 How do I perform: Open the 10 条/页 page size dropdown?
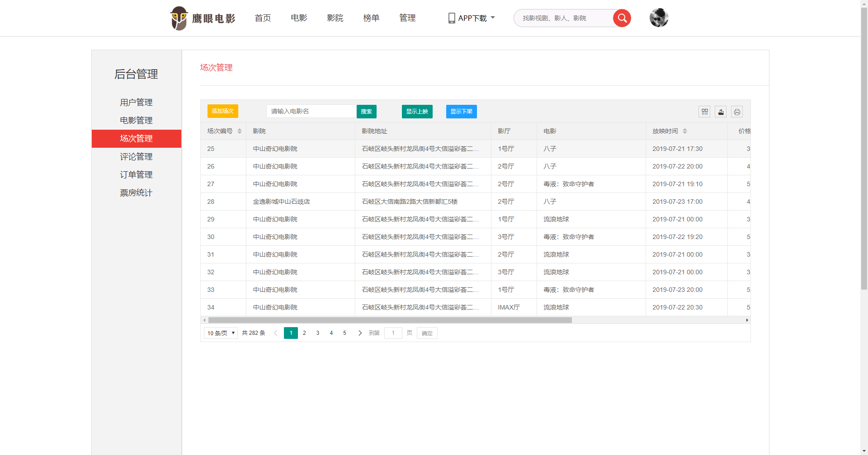[221, 333]
